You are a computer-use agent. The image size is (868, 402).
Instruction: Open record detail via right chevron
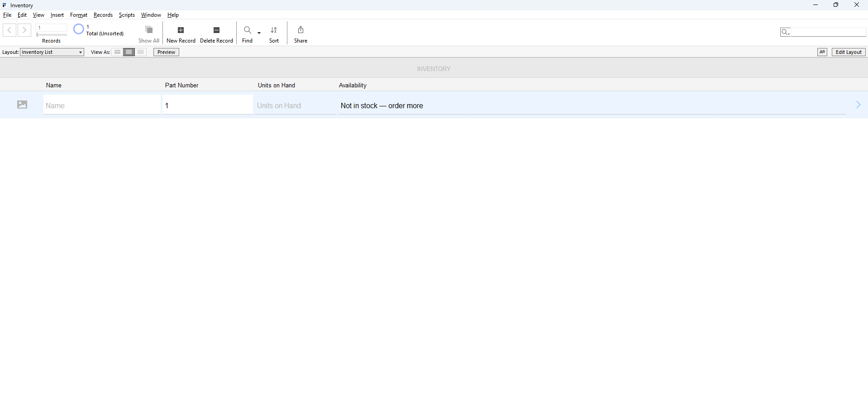tap(858, 105)
